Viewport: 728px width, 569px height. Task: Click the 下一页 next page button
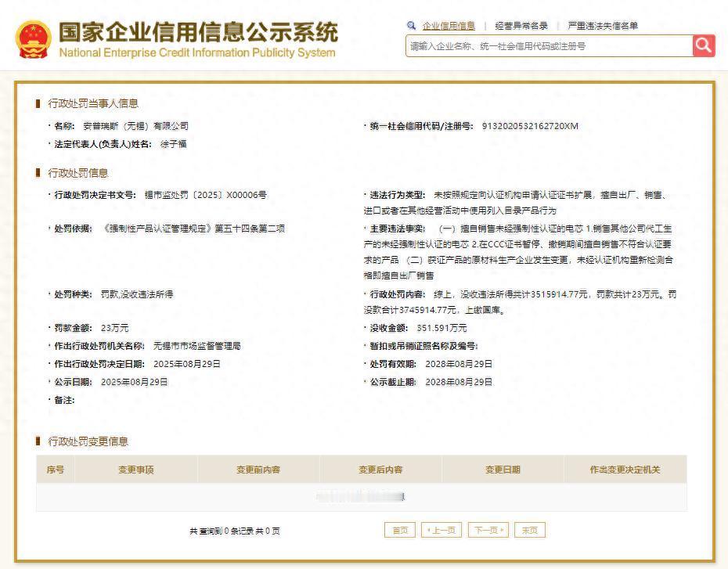point(488,530)
